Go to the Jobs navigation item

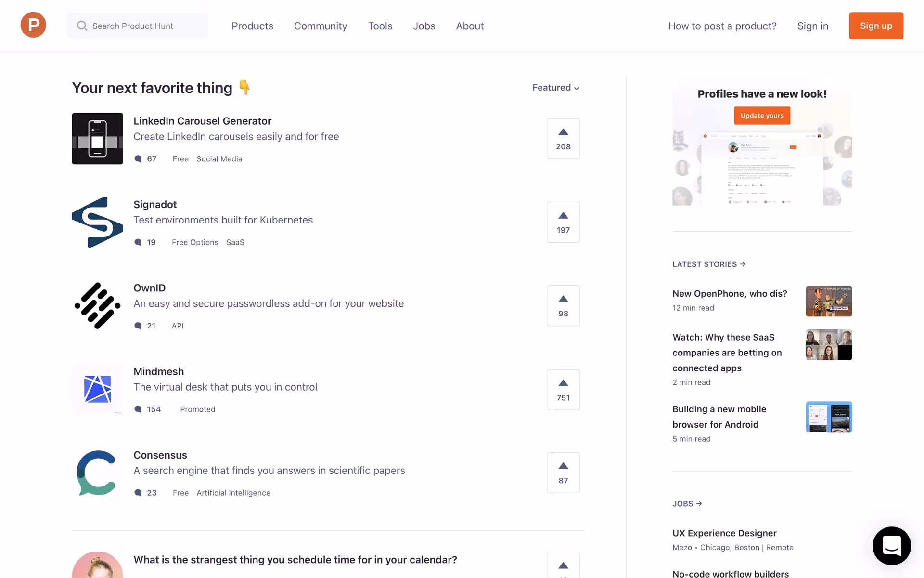point(424,26)
